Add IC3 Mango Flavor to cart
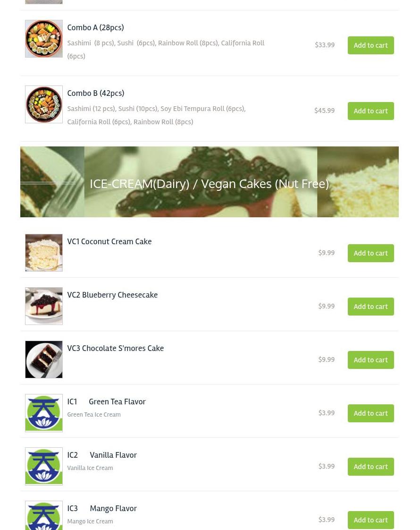Screen dimensions: 420x530 coord(371,520)
